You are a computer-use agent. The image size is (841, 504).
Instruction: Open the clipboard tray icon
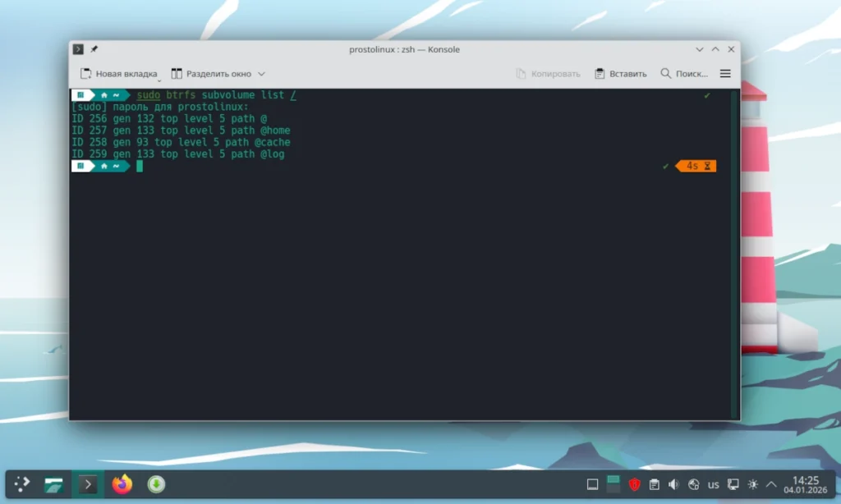pyautogui.click(x=655, y=484)
